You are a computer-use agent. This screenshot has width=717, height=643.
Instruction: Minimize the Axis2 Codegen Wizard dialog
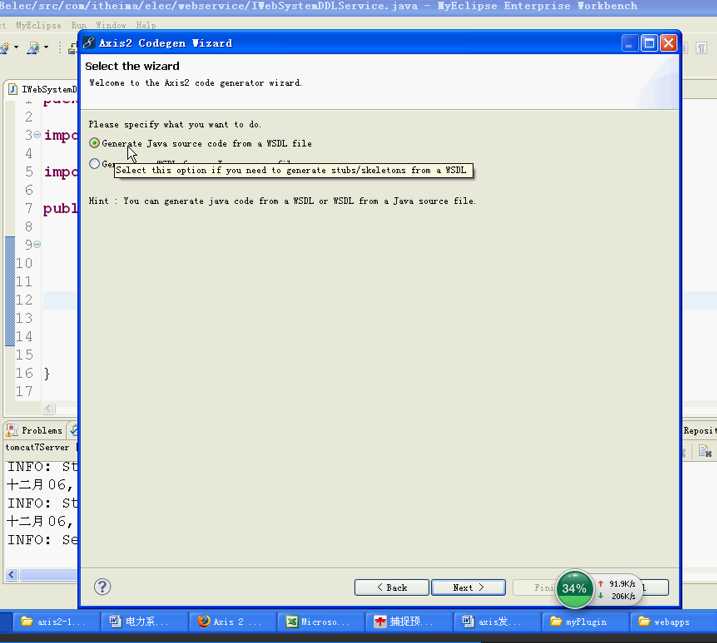629,43
